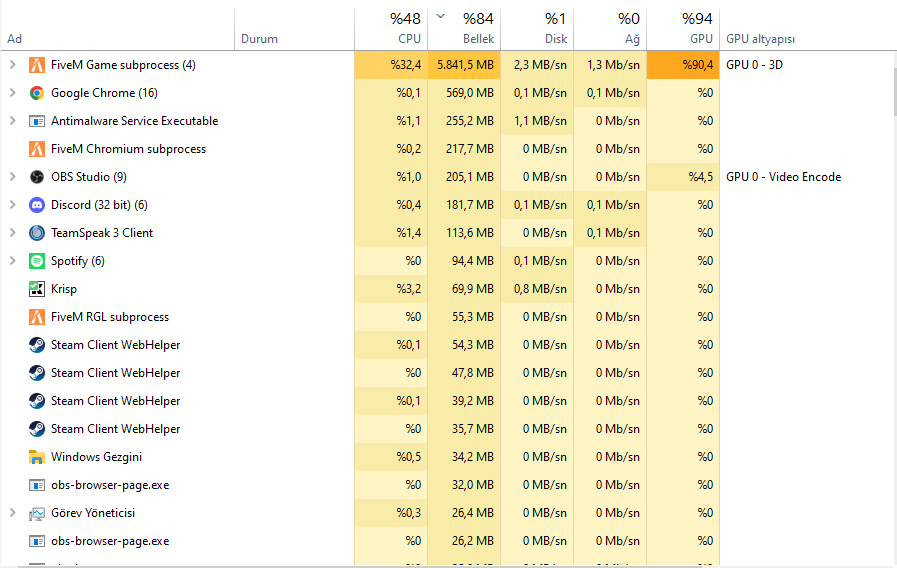Viewport: 897px width, 568px height.
Task: Expand the FiveM Game subprocess group
Action: [x=12, y=65]
